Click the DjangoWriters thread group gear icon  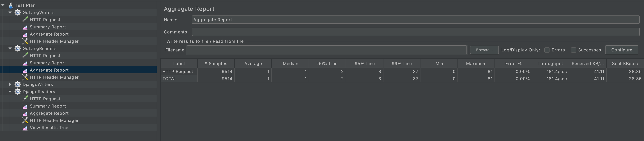point(17,85)
